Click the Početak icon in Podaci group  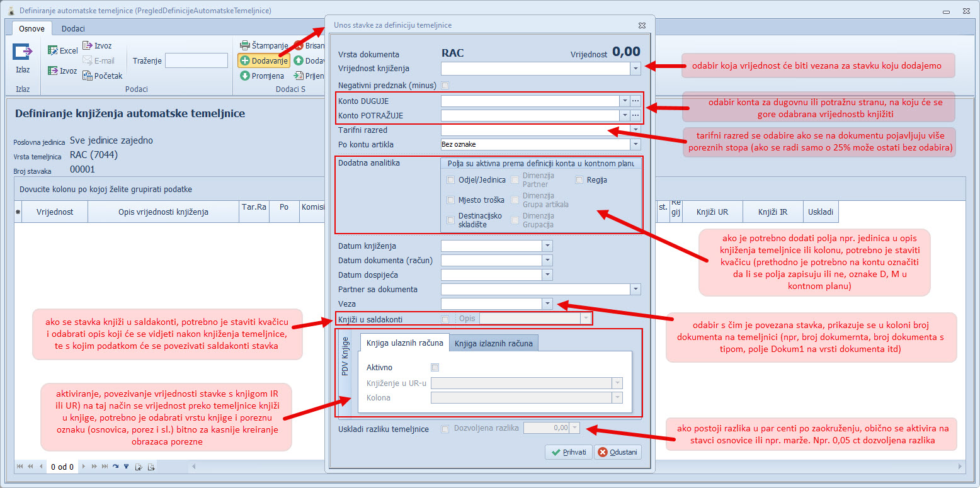click(88, 76)
